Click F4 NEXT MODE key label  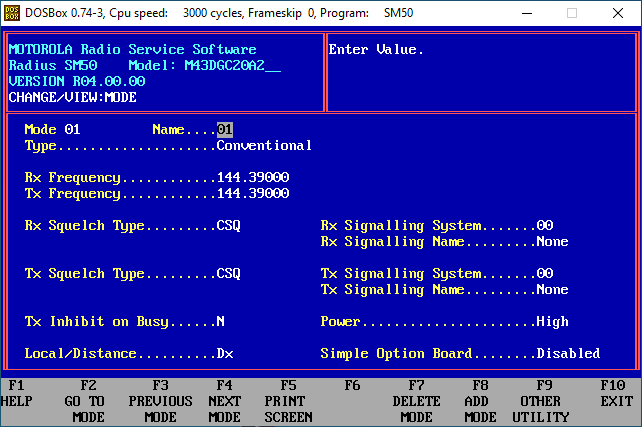pyautogui.click(x=224, y=401)
